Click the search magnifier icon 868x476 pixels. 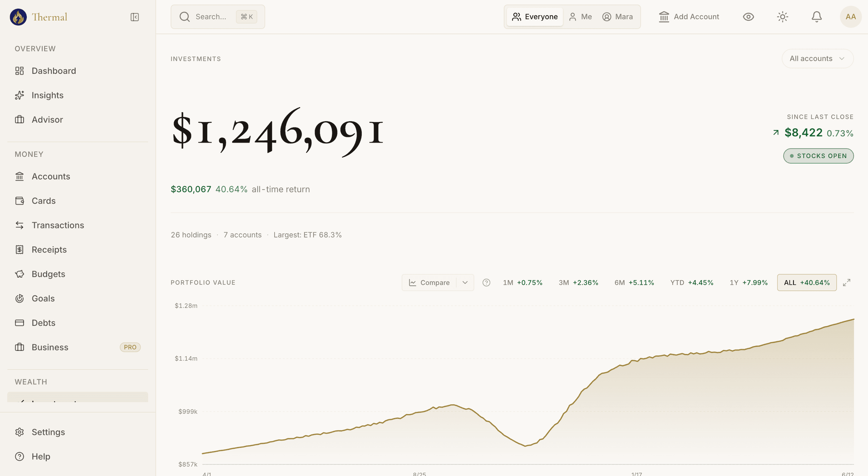[x=184, y=17]
